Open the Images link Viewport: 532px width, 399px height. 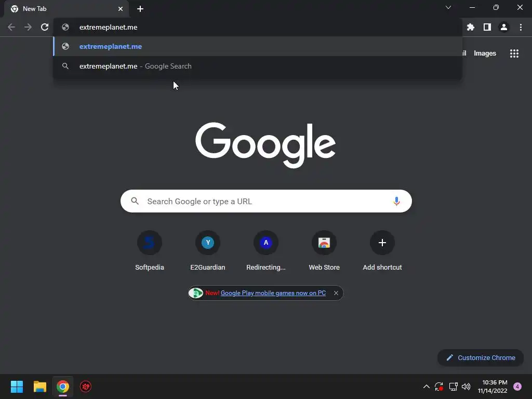[x=485, y=54]
